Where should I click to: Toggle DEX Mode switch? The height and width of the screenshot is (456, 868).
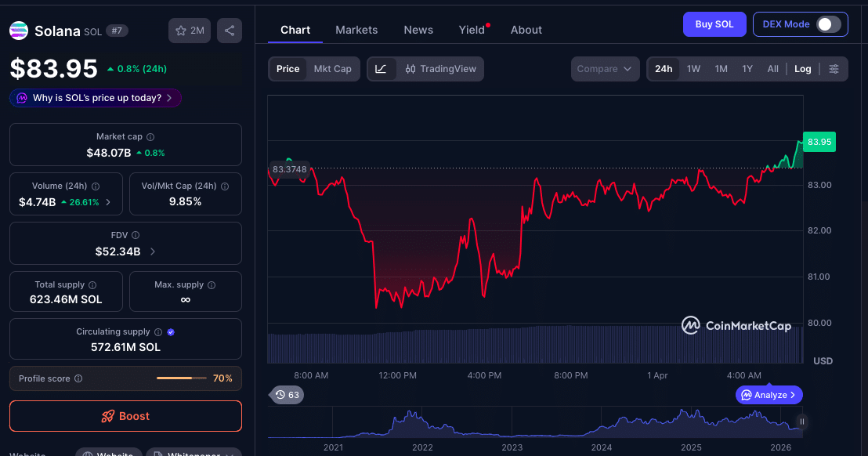pyautogui.click(x=828, y=24)
